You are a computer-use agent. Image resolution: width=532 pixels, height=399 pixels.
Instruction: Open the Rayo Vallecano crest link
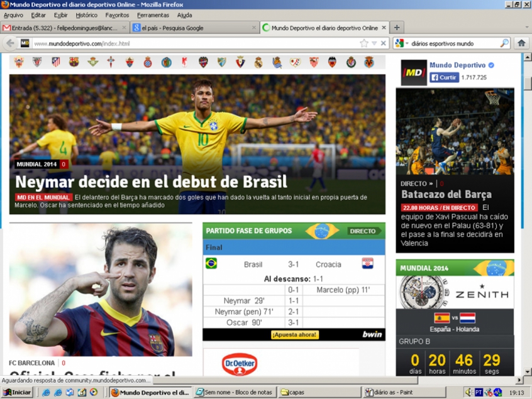tap(295, 62)
